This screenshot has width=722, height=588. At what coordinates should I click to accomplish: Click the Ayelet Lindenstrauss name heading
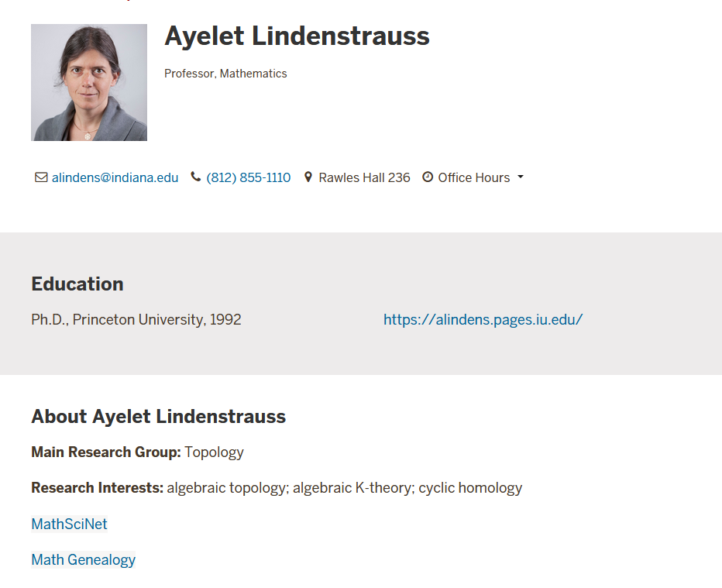click(297, 36)
